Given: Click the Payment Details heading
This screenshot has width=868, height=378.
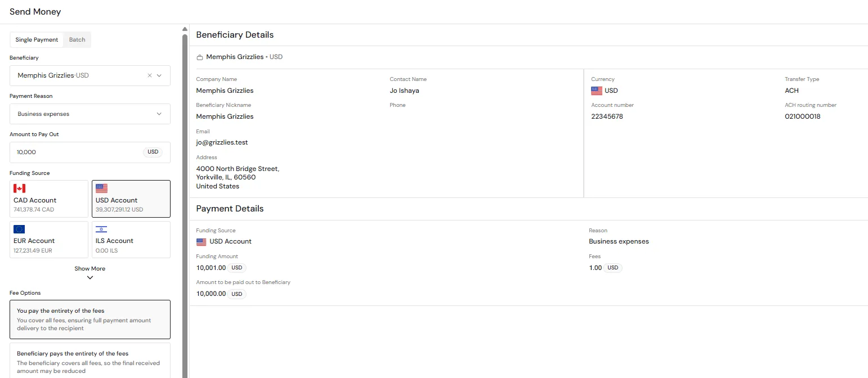Looking at the screenshot, I should pos(230,209).
